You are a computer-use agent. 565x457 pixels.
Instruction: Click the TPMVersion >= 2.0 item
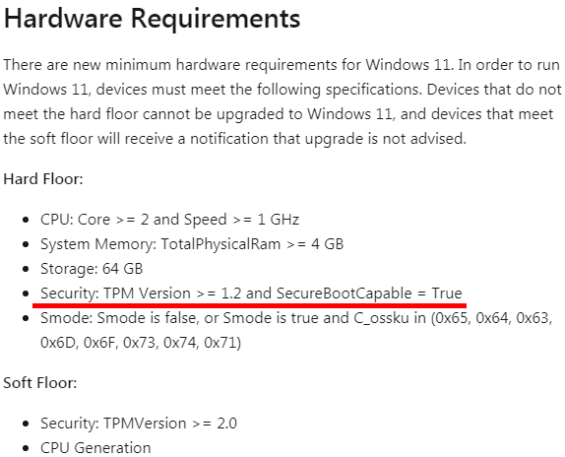click(139, 423)
